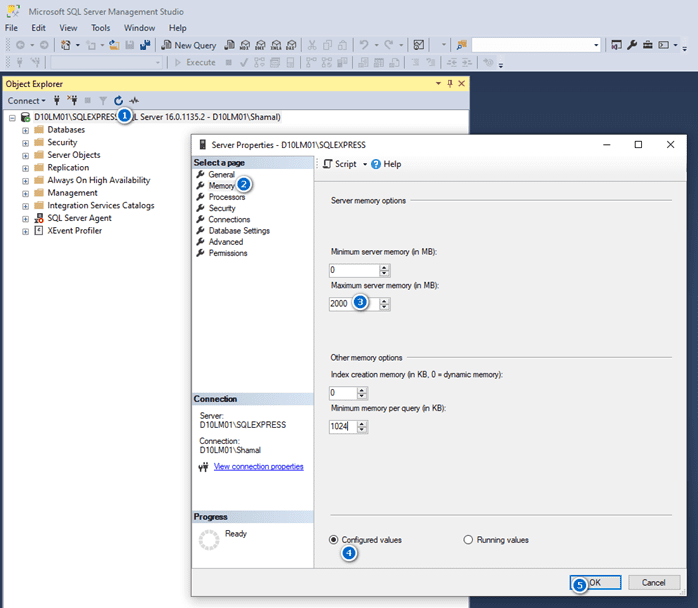Image resolution: width=698 pixels, height=608 pixels.
Task: Open the Tools menu
Action: [x=101, y=28]
